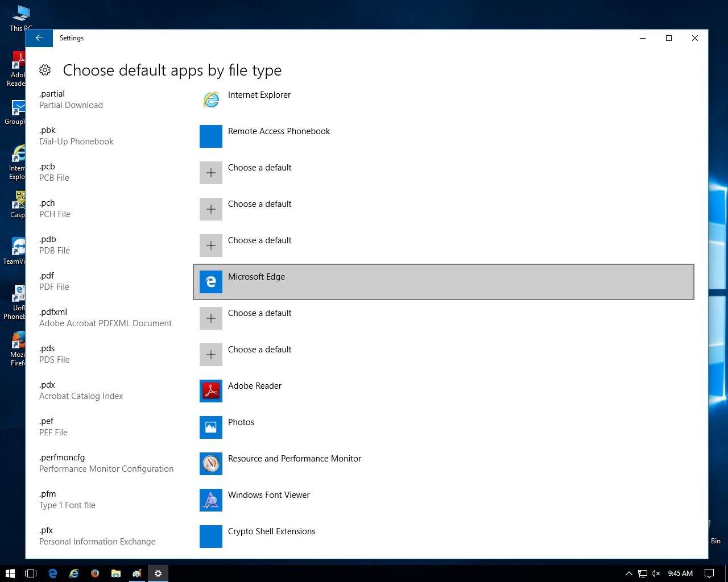Select Choose a default for .pch
This screenshot has width=728, height=582.
259,204
